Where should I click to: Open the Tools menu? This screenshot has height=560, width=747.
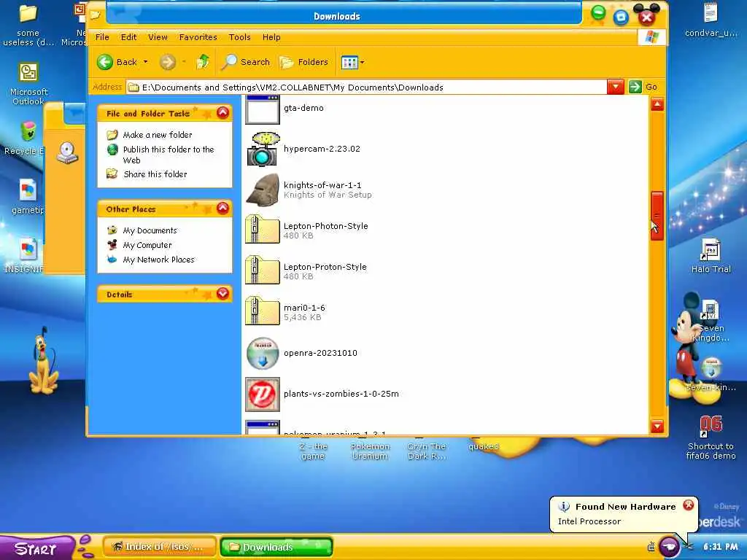click(x=239, y=37)
